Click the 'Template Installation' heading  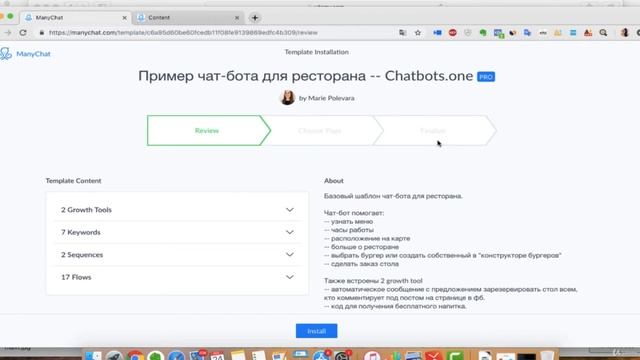tap(316, 52)
